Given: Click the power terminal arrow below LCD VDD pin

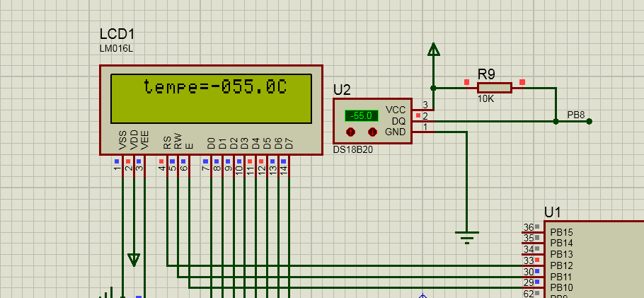Looking at the screenshot, I should click(134, 260).
